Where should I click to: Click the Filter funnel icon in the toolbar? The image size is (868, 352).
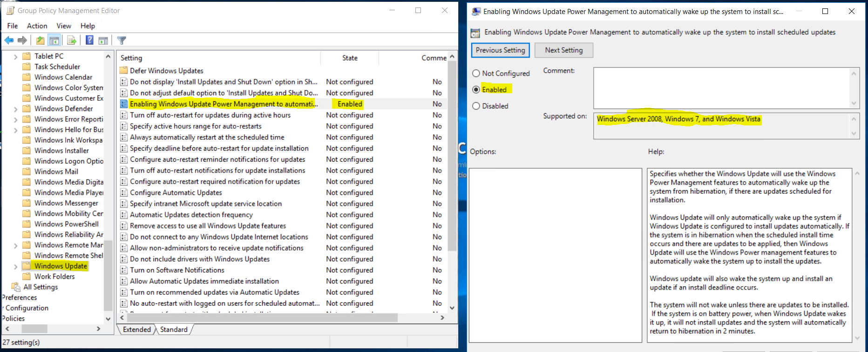point(122,41)
